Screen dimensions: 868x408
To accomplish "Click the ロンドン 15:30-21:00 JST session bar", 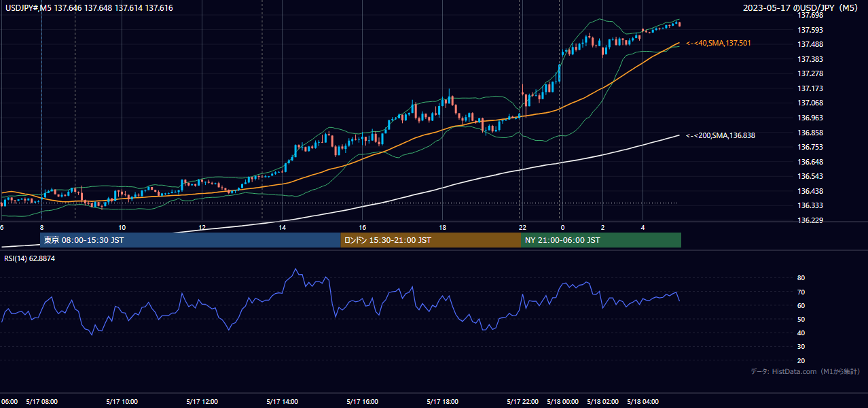I will (431, 240).
